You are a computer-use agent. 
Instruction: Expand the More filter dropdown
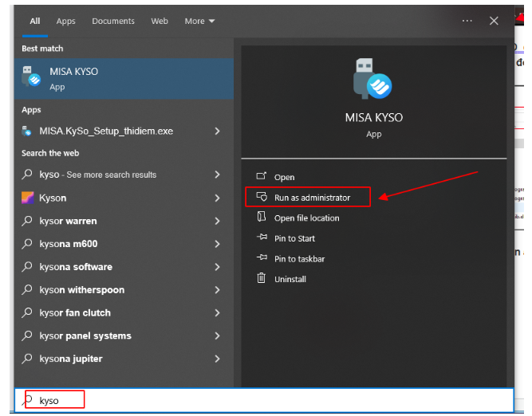point(199,22)
